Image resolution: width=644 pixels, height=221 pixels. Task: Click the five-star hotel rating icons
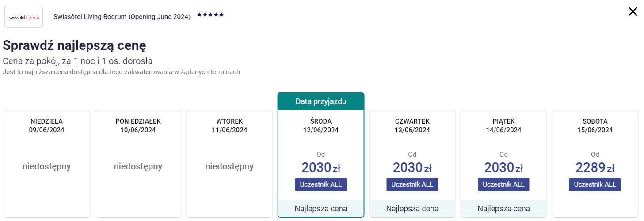pyautogui.click(x=210, y=15)
